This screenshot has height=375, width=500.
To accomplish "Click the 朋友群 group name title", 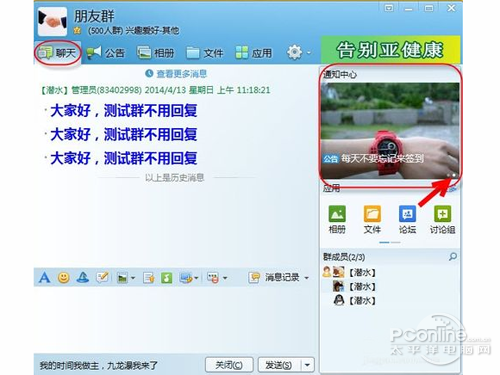I will [x=94, y=16].
